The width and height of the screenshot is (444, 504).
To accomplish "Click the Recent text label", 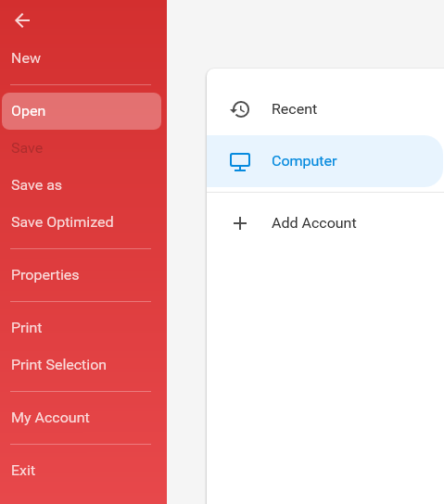I will tap(294, 109).
